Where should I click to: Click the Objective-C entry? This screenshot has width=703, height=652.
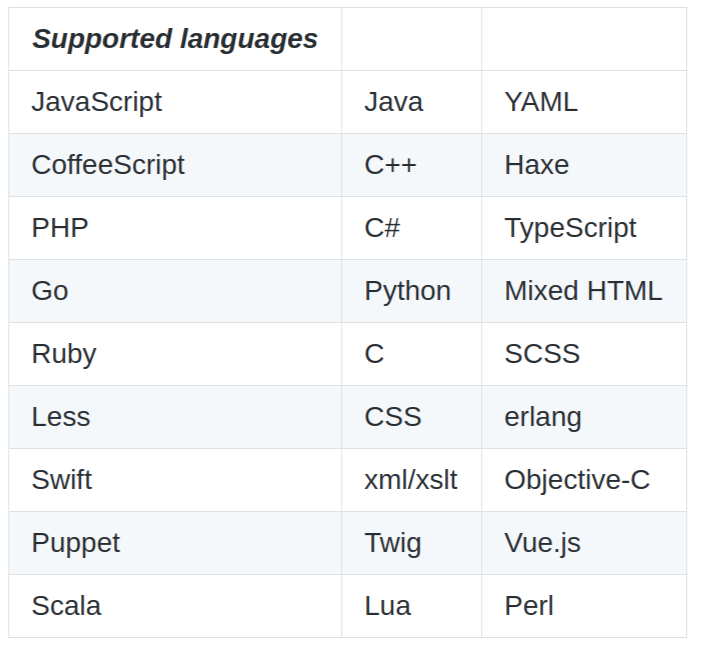point(577,480)
